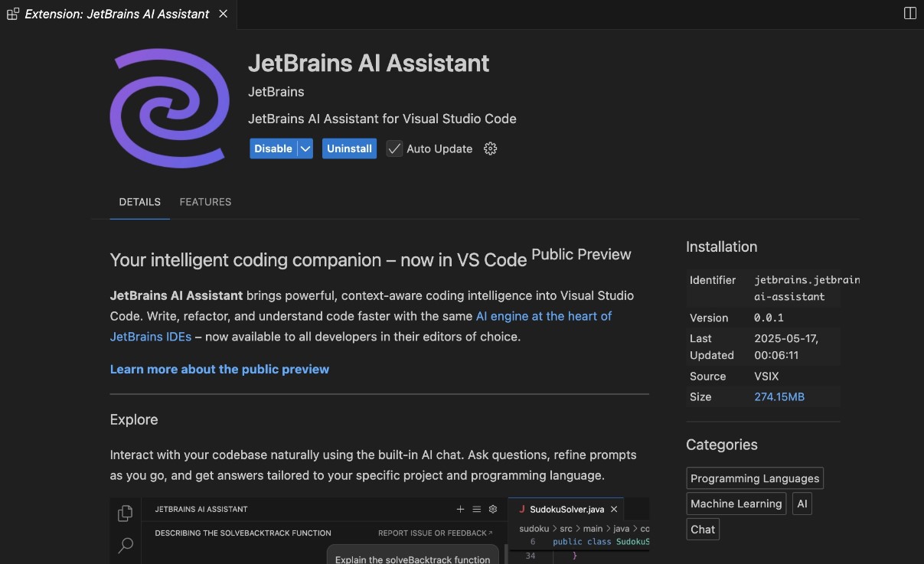This screenshot has width=924, height=564.
Task: Click the 274.15MB size link
Action: click(779, 396)
